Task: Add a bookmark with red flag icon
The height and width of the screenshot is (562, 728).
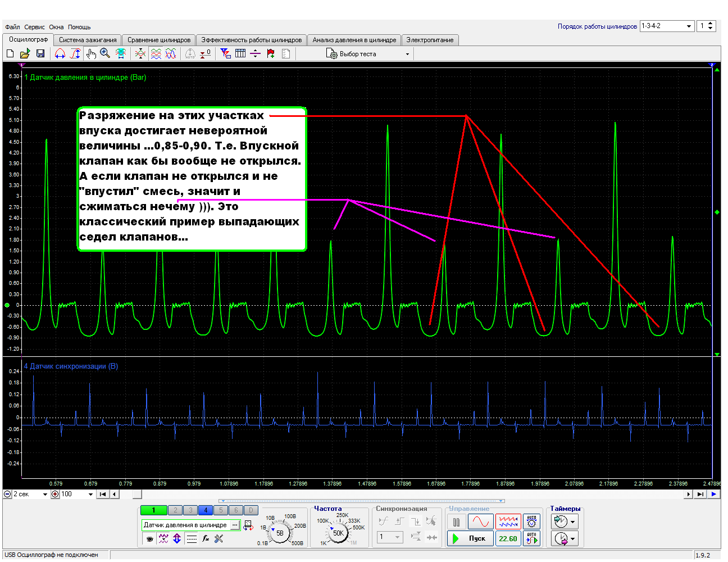Action: point(270,53)
